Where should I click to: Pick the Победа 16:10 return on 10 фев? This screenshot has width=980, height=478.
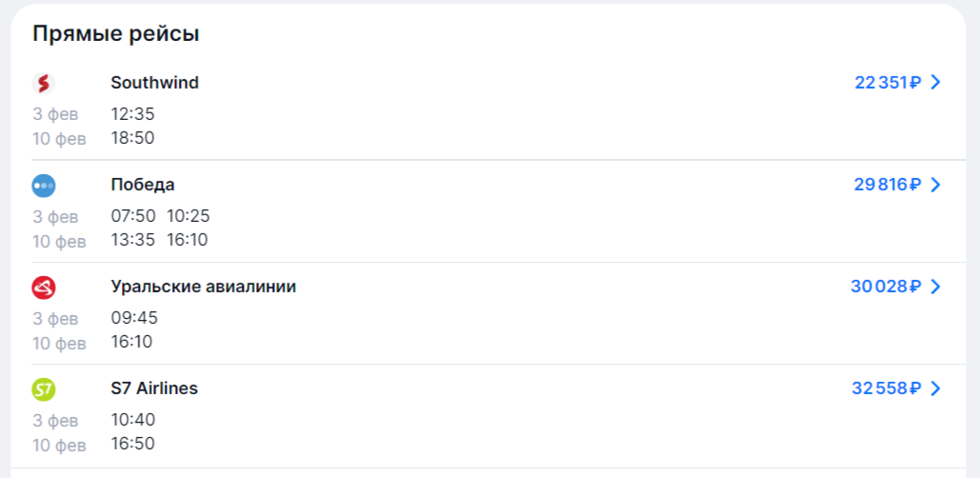(x=187, y=240)
